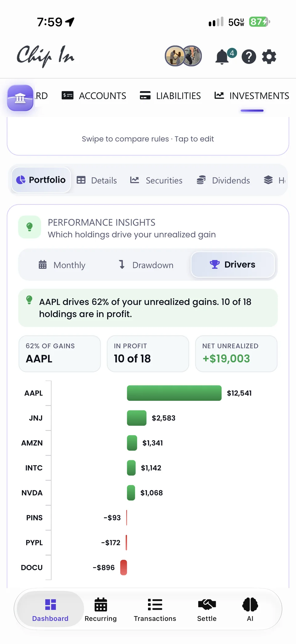296x644 pixels.
Task: Open Dashboard in bottom navigation
Action: pyautogui.click(x=50, y=609)
